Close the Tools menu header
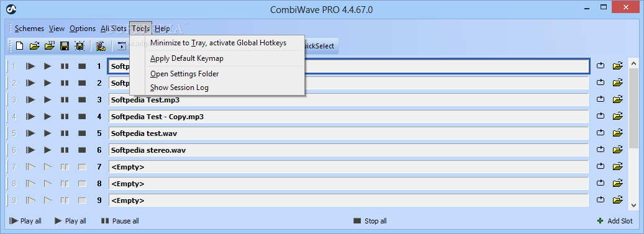This screenshot has height=234, width=644. pos(140,29)
